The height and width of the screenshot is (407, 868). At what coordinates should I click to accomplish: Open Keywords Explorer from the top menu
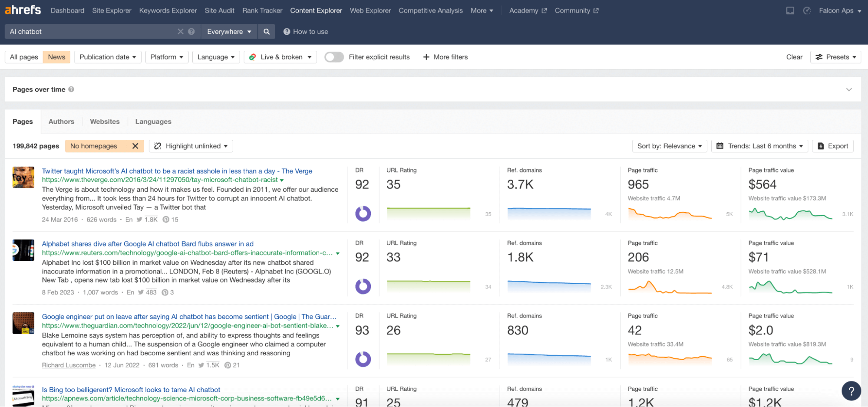[168, 10]
